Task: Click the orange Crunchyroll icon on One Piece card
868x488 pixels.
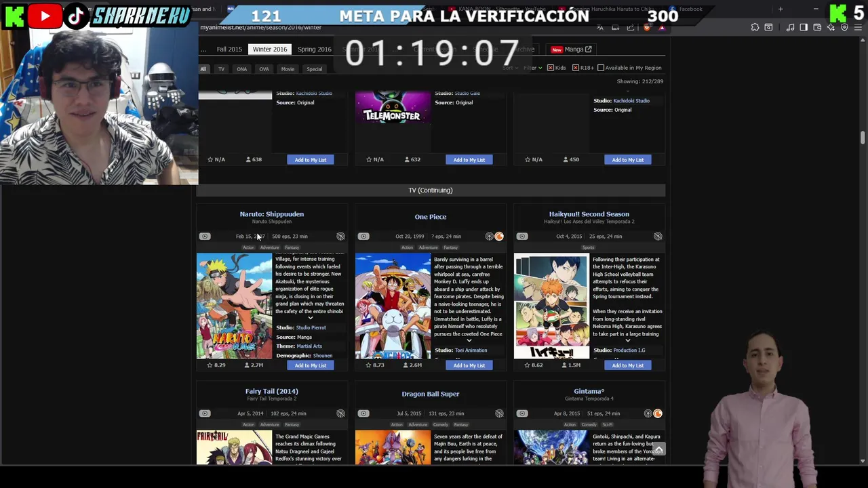Action: 499,237
